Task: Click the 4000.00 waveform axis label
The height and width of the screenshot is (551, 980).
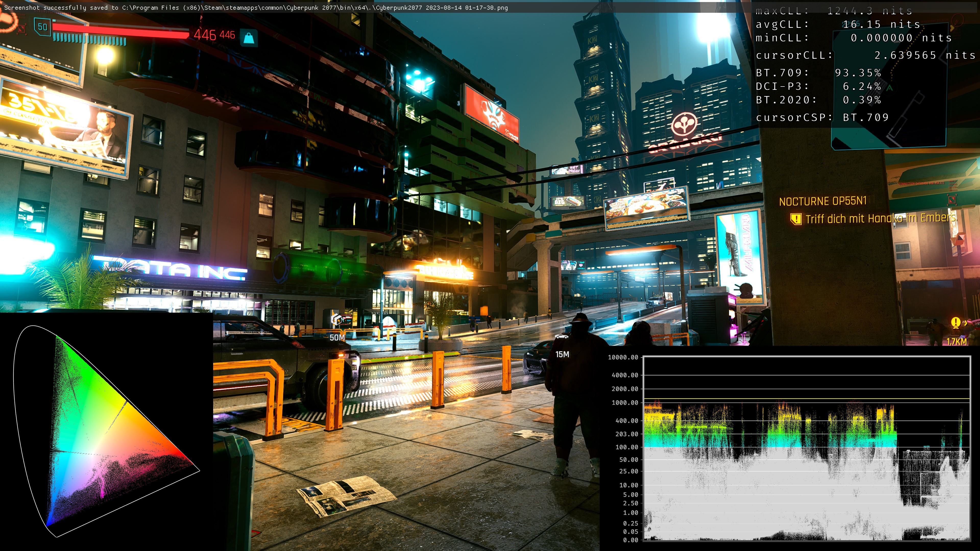Action: pos(625,375)
